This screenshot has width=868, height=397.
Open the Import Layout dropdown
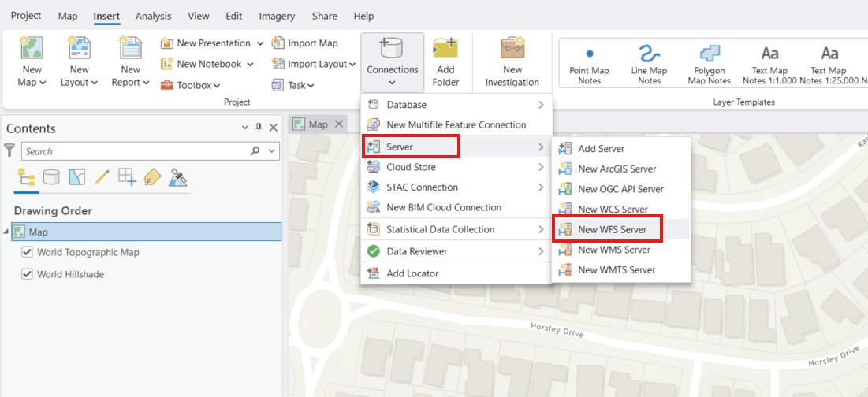(352, 64)
